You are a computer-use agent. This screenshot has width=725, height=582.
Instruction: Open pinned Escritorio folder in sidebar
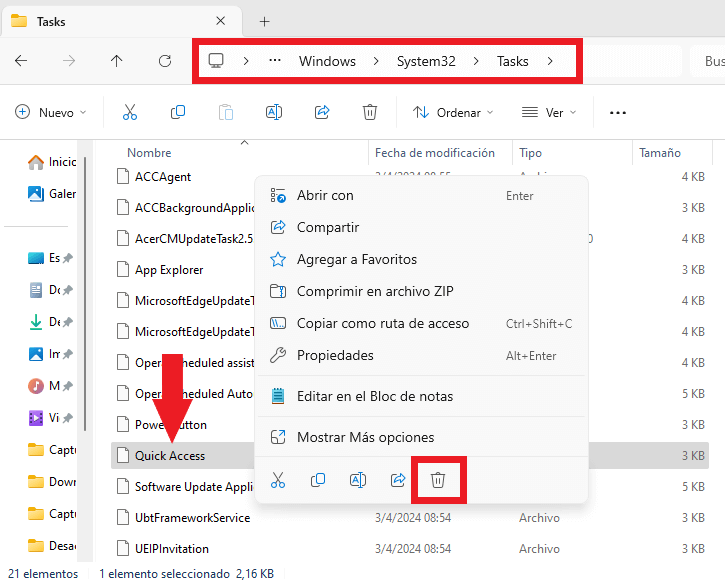pyautogui.click(x=50, y=257)
